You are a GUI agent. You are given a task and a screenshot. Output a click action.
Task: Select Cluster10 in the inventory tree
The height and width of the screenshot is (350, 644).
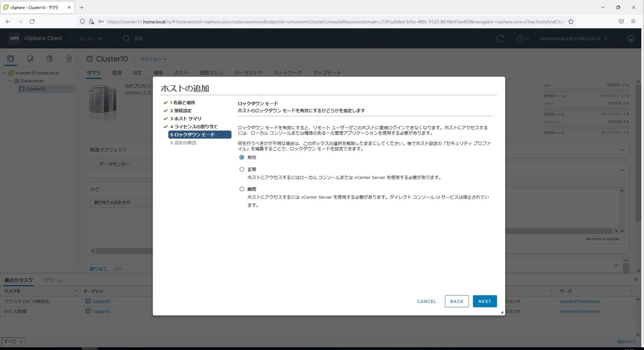35,89
